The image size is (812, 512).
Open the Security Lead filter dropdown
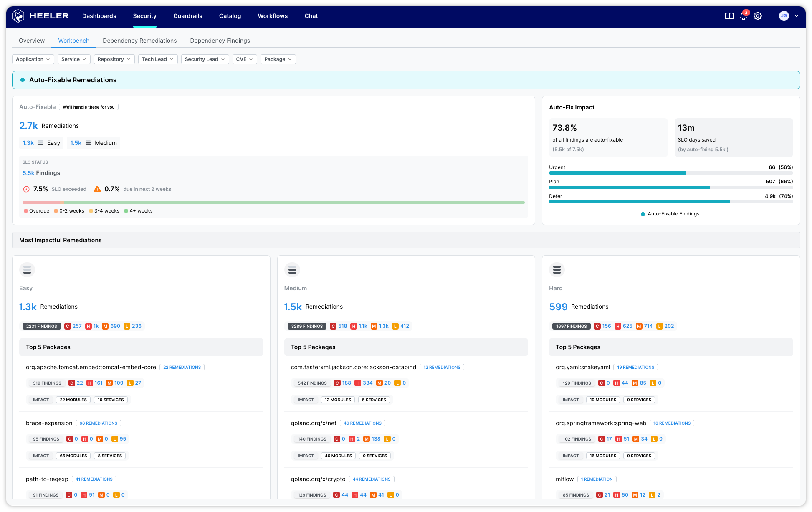coord(205,59)
